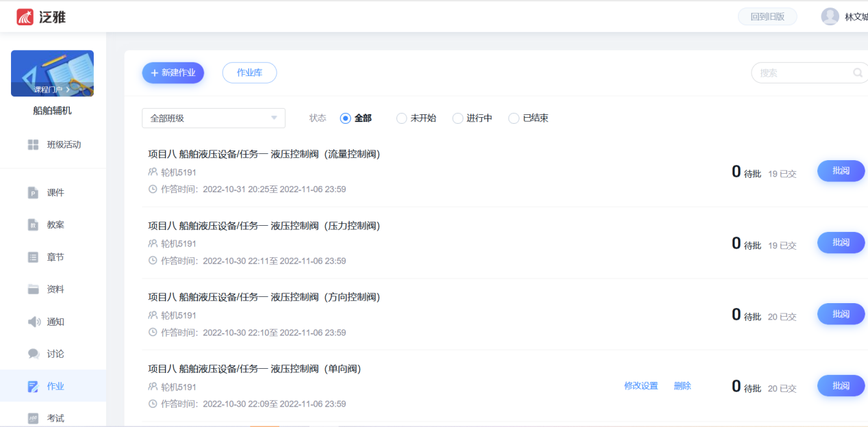Image resolution: width=868 pixels, height=427 pixels.
Task: Click 修改设置 link for 单向阀 assignment
Action: coord(641,386)
